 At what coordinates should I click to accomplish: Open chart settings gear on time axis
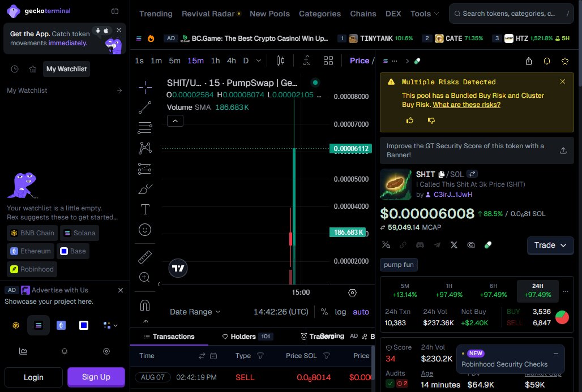coord(352,292)
